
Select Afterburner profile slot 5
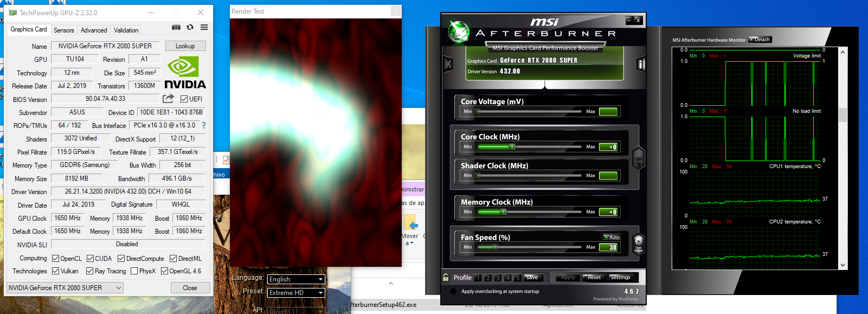tap(518, 278)
